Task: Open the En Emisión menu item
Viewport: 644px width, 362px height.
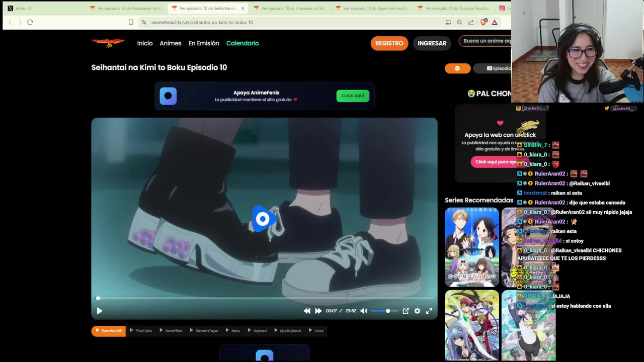Action: 204,43
